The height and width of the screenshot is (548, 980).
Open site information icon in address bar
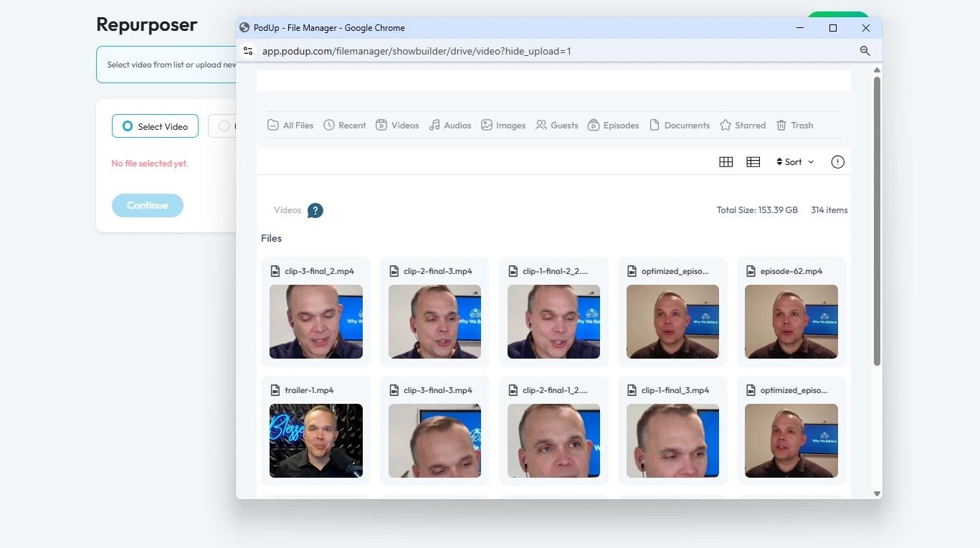tap(248, 51)
